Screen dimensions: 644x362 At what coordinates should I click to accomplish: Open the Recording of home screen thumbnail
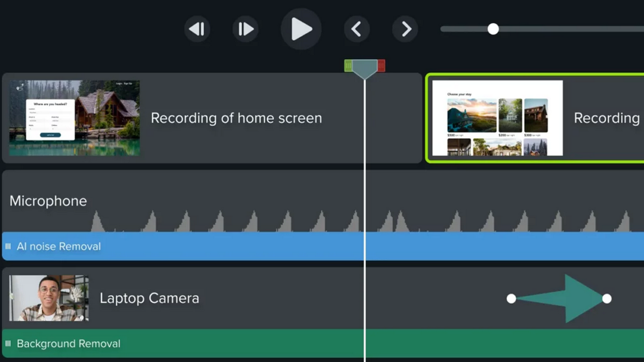pos(74,118)
